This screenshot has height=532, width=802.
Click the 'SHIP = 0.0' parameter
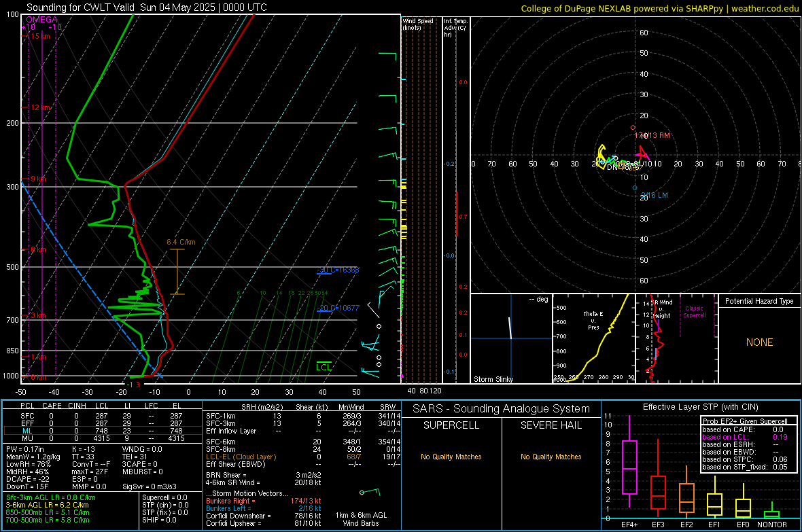[159, 520]
